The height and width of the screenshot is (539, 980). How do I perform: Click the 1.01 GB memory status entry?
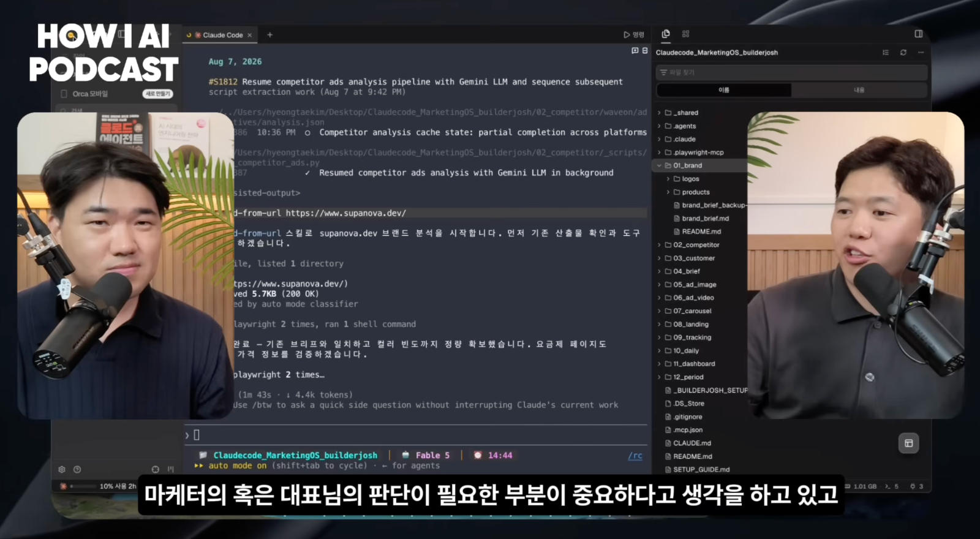pyautogui.click(x=861, y=486)
